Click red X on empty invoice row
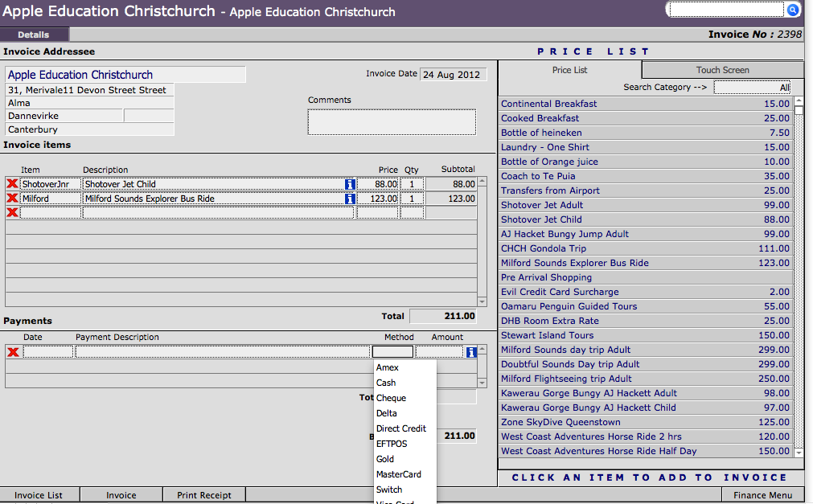Viewport: 813px width, 504px height. point(12,213)
